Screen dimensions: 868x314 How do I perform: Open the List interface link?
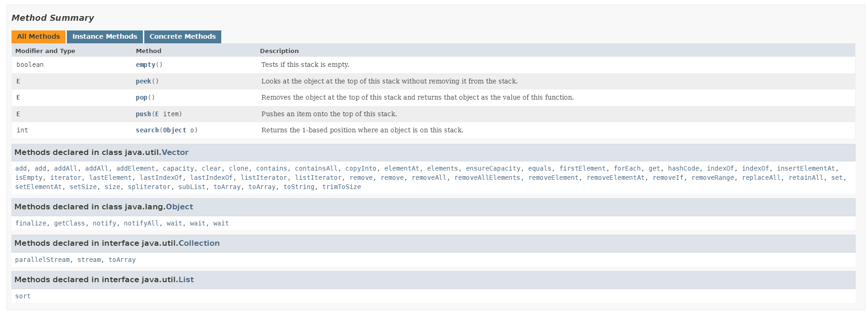coord(186,279)
